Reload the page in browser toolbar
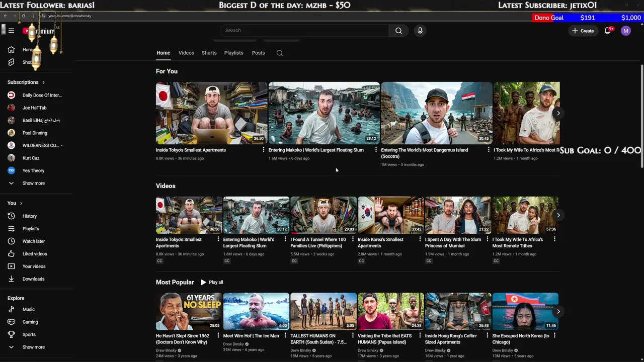This screenshot has height=362, width=644. pos(23,16)
